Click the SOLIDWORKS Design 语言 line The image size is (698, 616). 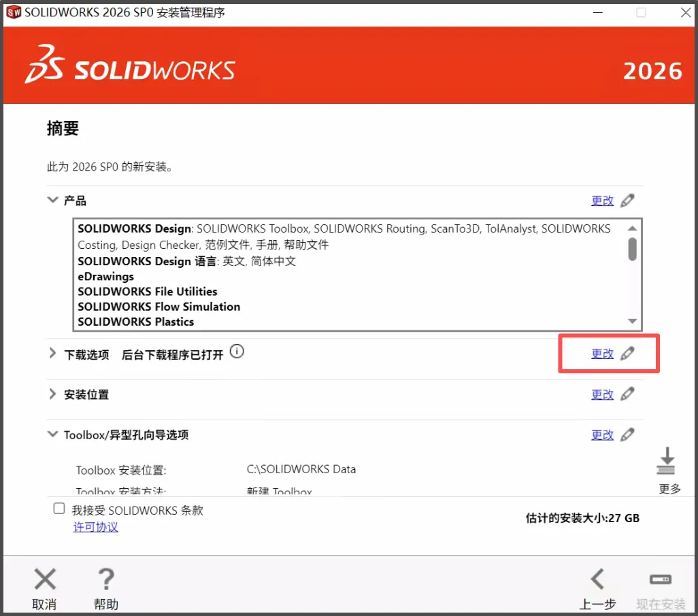point(186,261)
